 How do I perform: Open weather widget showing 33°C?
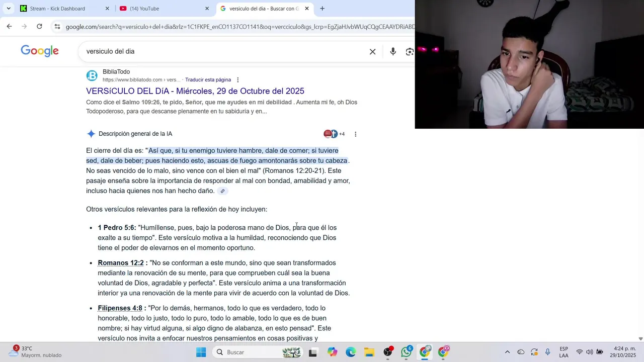click(35, 351)
